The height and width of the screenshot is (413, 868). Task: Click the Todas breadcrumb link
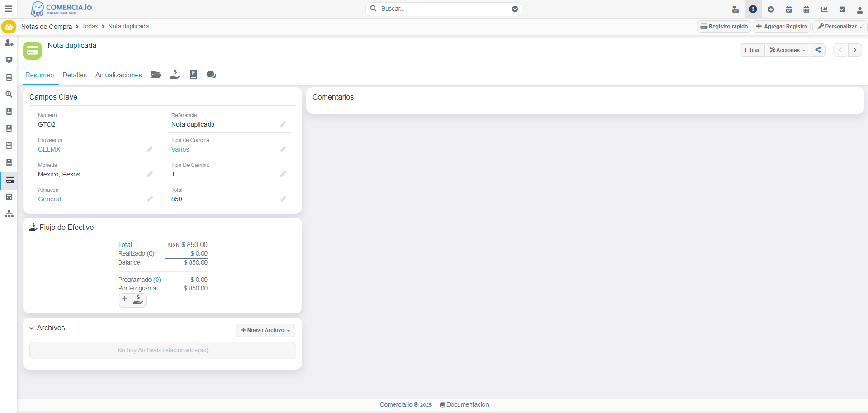pyautogui.click(x=90, y=27)
